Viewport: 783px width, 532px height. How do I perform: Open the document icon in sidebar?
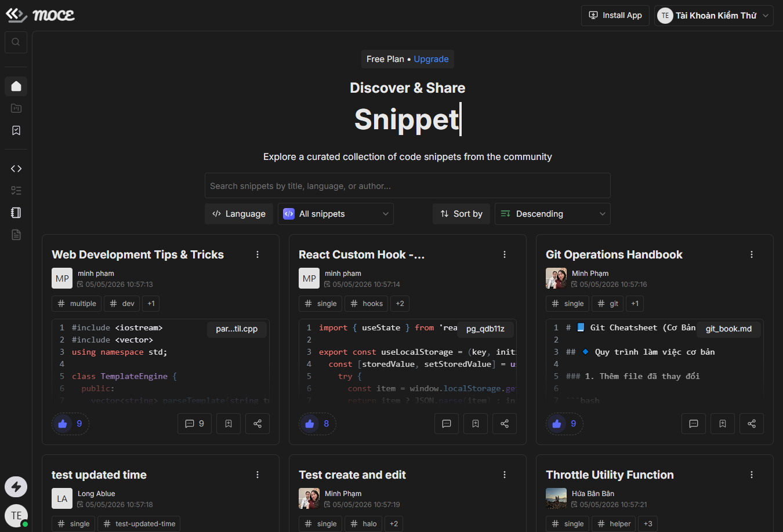[16, 235]
